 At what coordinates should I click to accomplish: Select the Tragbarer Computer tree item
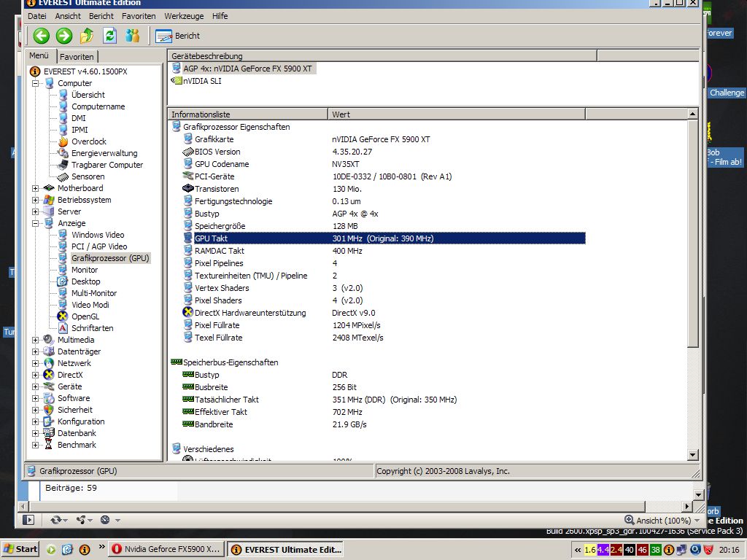107,165
